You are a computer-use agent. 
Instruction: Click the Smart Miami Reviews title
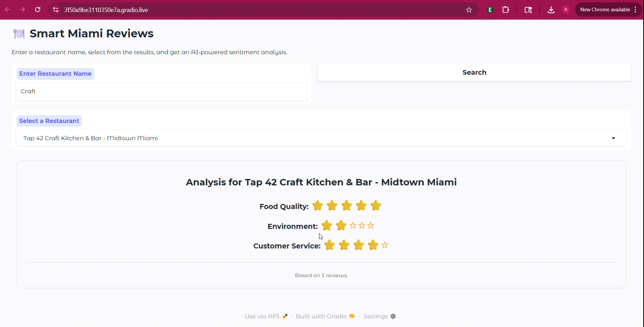point(92,34)
